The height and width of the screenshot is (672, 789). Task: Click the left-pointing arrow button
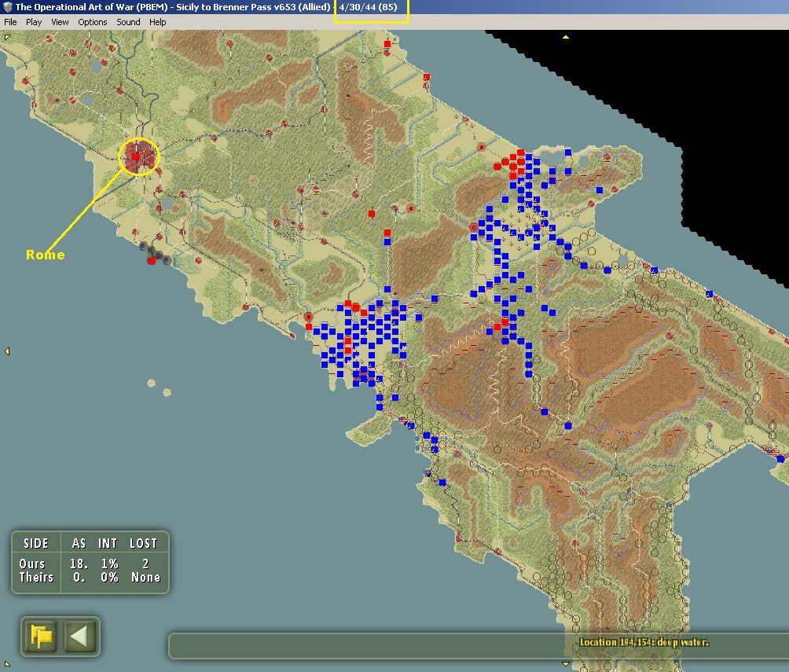point(79,637)
